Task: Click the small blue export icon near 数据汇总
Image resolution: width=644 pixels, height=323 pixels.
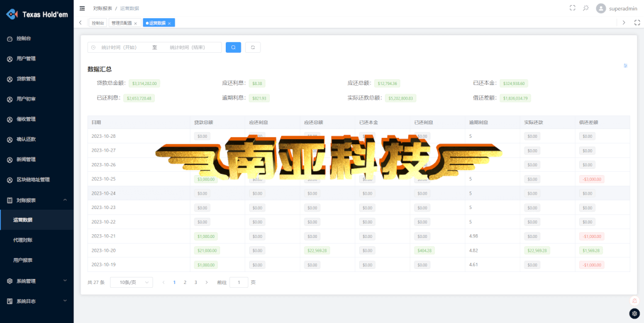Action: click(x=626, y=65)
